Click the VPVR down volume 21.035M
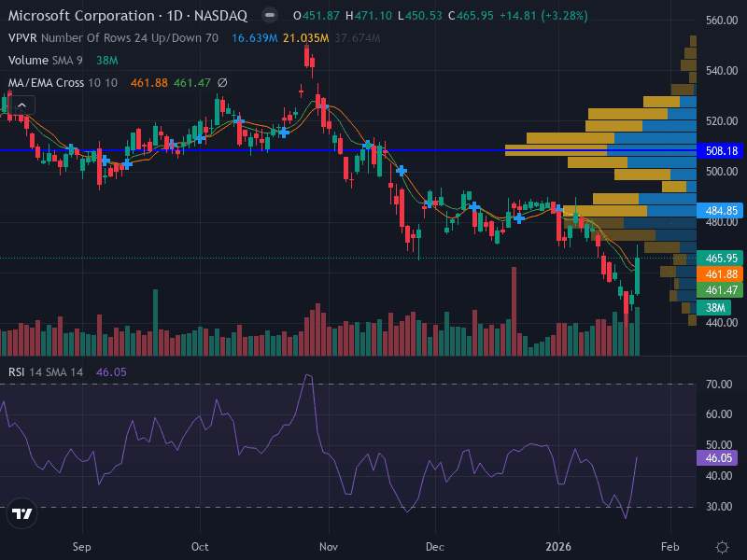This screenshot has width=747, height=560. [x=306, y=38]
